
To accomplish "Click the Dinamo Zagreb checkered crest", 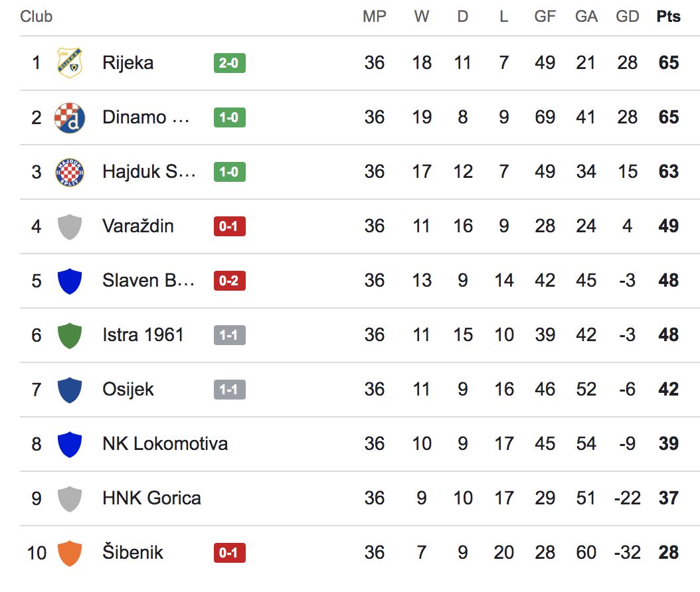I will pos(70,117).
